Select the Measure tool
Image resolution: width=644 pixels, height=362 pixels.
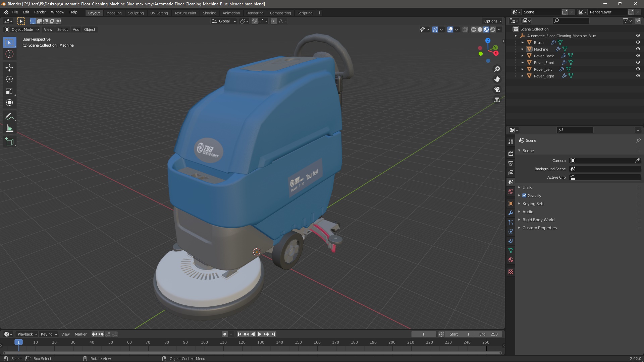9,128
